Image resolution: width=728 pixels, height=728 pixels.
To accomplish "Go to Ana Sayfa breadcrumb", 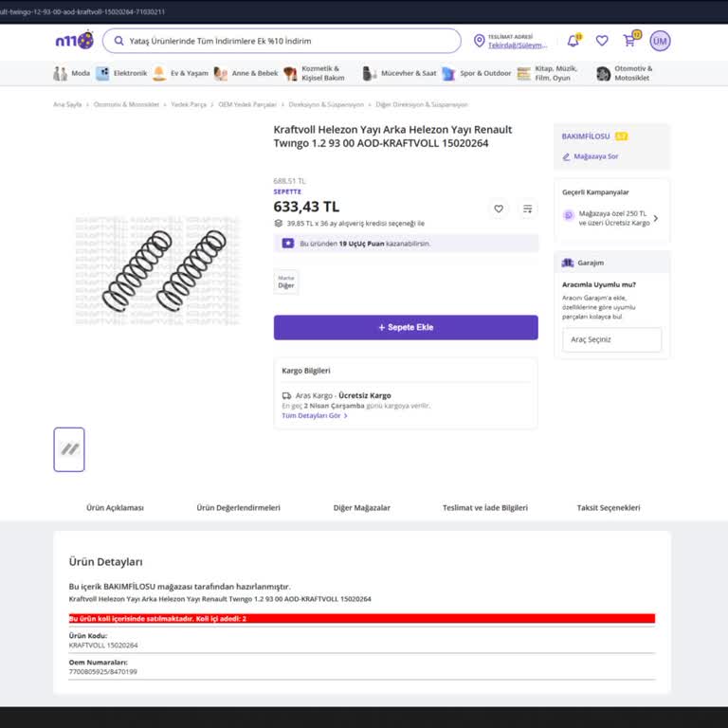I will [x=67, y=104].
